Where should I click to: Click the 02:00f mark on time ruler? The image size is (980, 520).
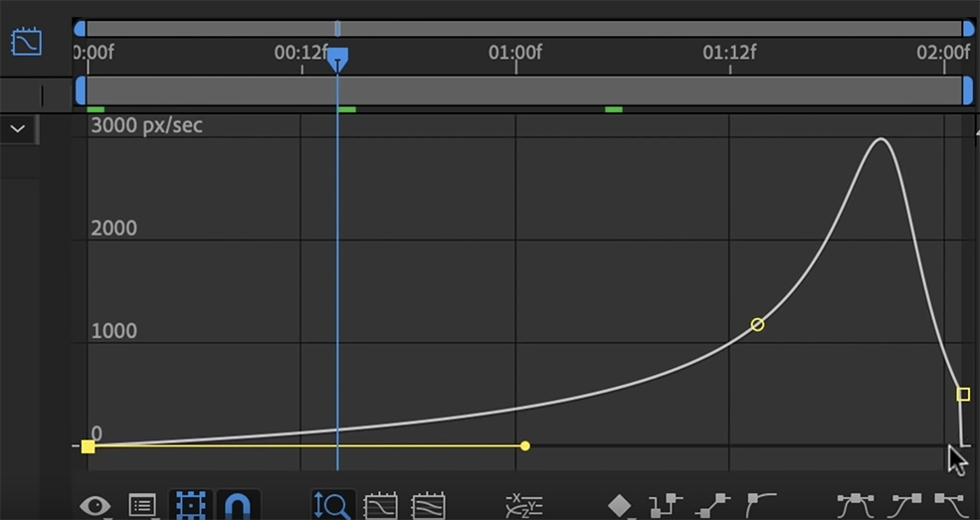tap(944, 53)
